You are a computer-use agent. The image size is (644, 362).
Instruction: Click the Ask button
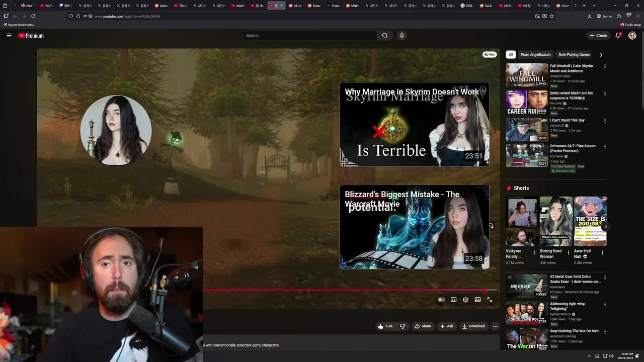pyautogui.click(x=447, y=326)
